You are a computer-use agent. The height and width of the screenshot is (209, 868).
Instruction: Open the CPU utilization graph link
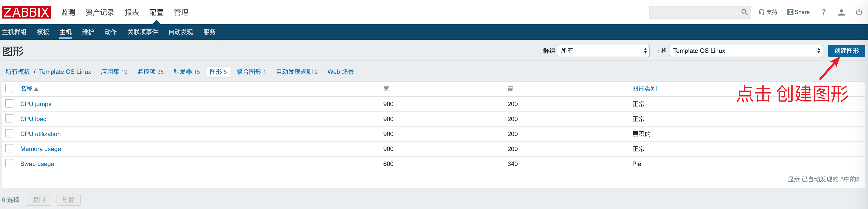[40, 134]
